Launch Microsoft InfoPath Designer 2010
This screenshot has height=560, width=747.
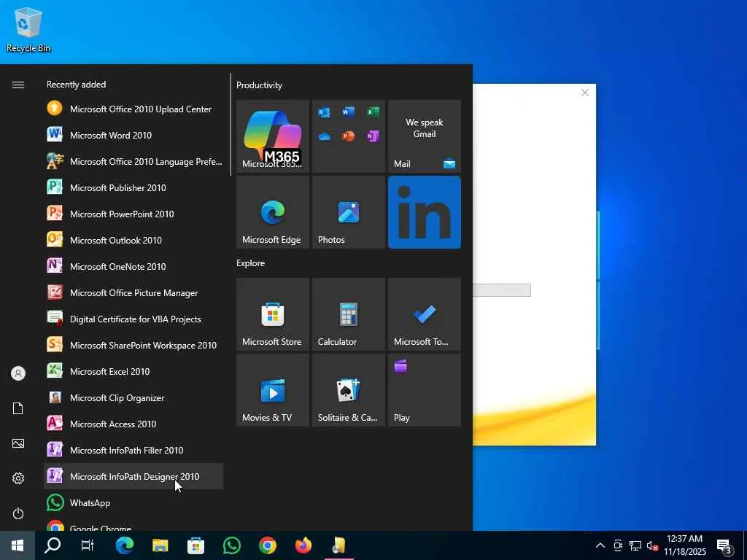[133, 475]
